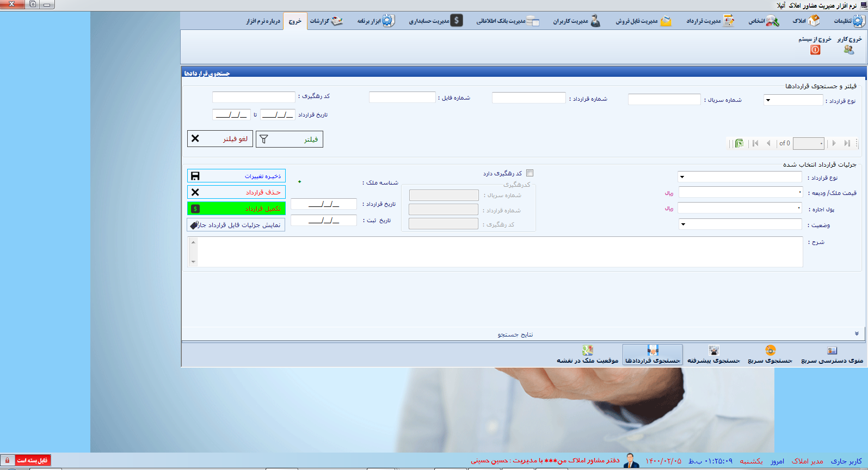This screenshot has height=470, width=868.
Task: Open the مدیریت بانک اطلاعاتی database tab
Action: tap(508, 21)
